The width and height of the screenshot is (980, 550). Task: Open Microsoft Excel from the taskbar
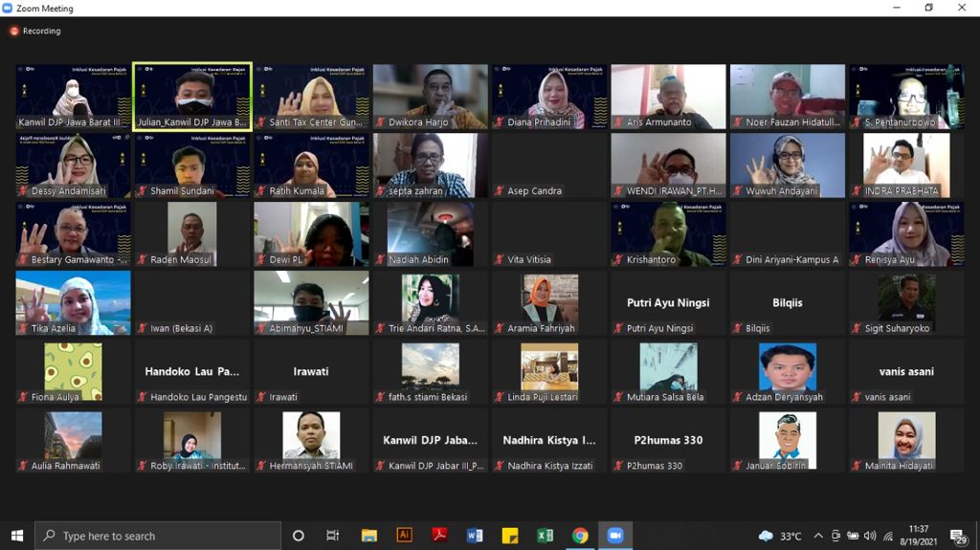coord(546,536)
